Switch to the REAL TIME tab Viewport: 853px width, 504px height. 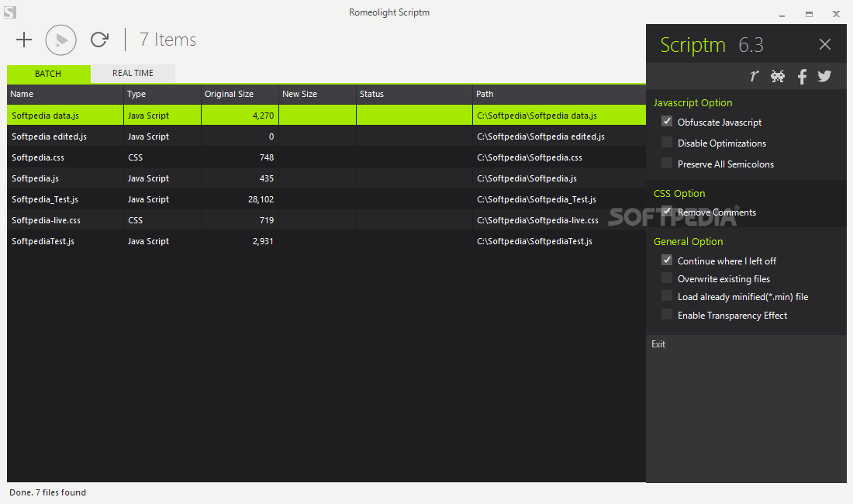[133, 73]
